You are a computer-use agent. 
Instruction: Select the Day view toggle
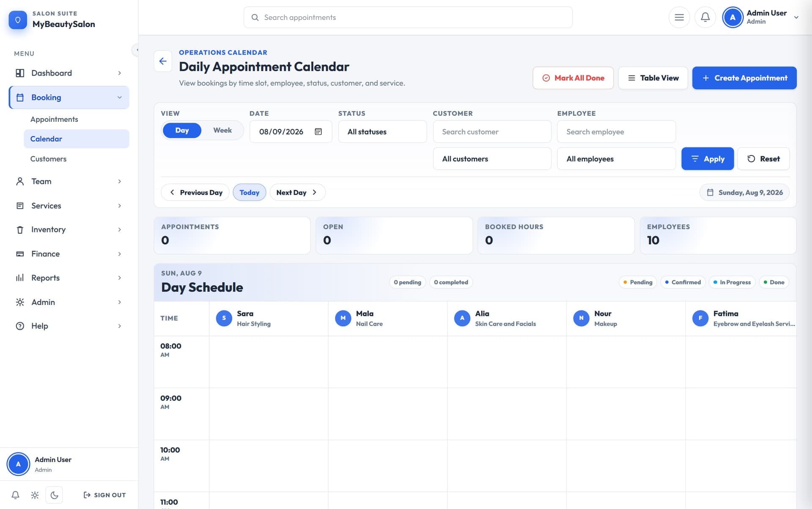pos(182,130)
